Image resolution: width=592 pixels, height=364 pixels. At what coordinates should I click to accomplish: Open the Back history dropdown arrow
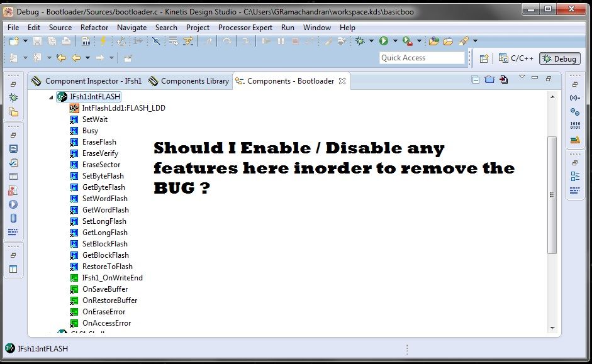coord(87,58)
